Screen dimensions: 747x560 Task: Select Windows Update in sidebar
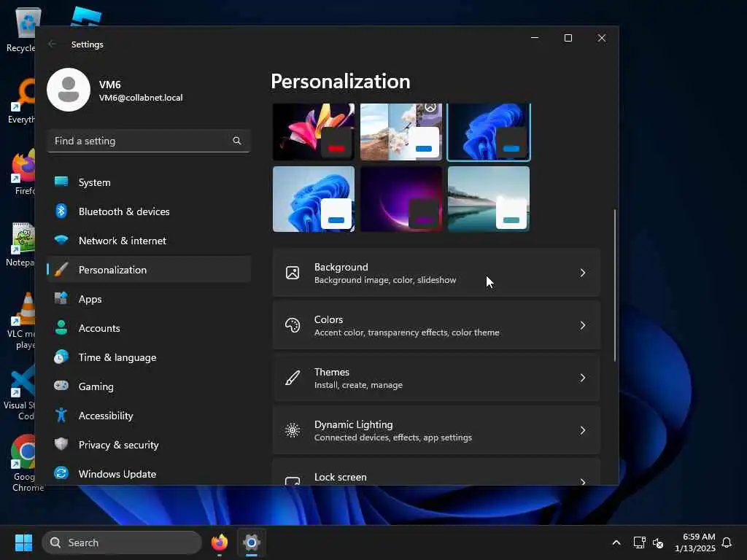pyautogui.click(x=149, y=473)
